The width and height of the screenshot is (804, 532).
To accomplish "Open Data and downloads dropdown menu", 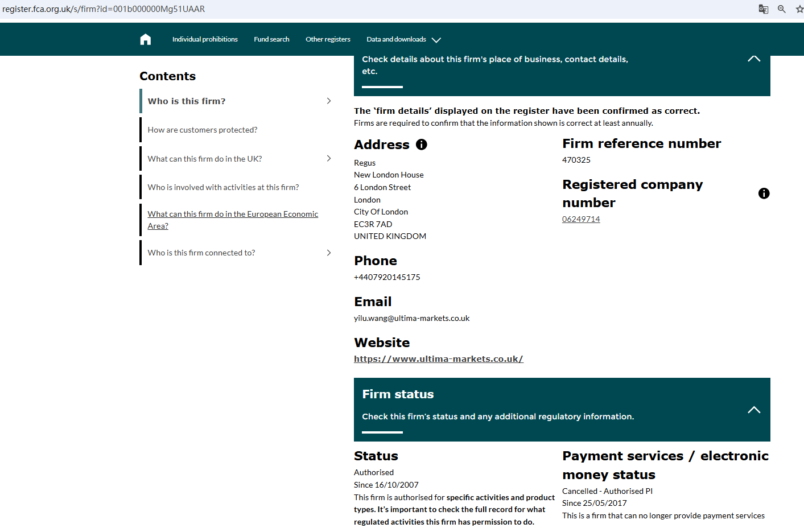I will (x=403, y=39).
